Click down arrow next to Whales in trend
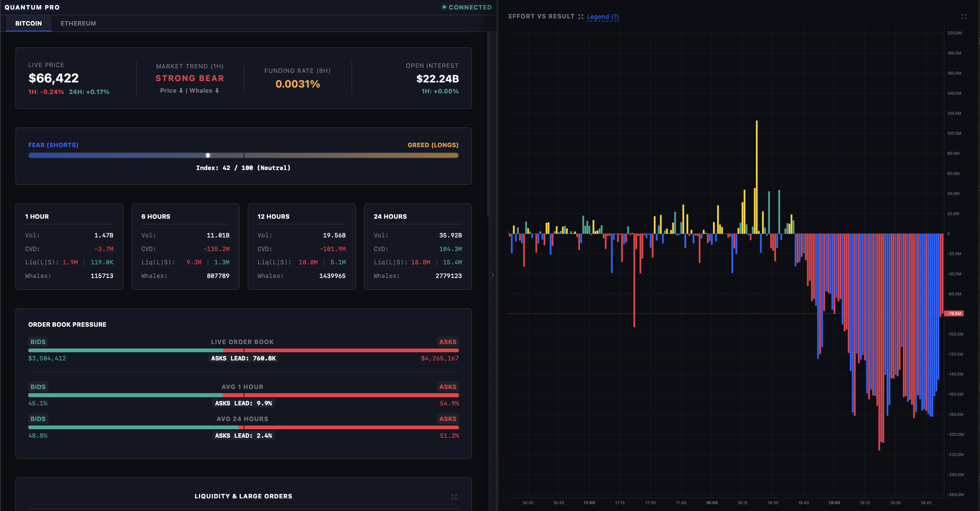This screenshot has height=511, width=980. point(217,91)
